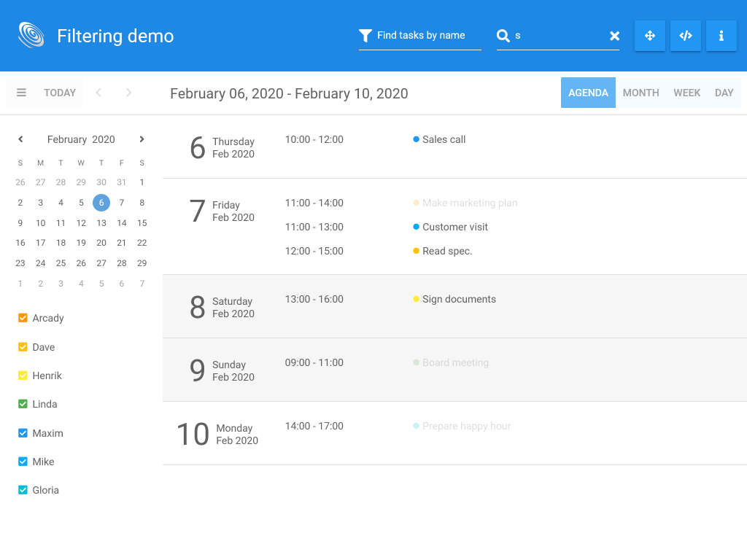Viewport: 747px width, 560px height.
Task: Click the search magnifier icon
Action: [503, 36]
